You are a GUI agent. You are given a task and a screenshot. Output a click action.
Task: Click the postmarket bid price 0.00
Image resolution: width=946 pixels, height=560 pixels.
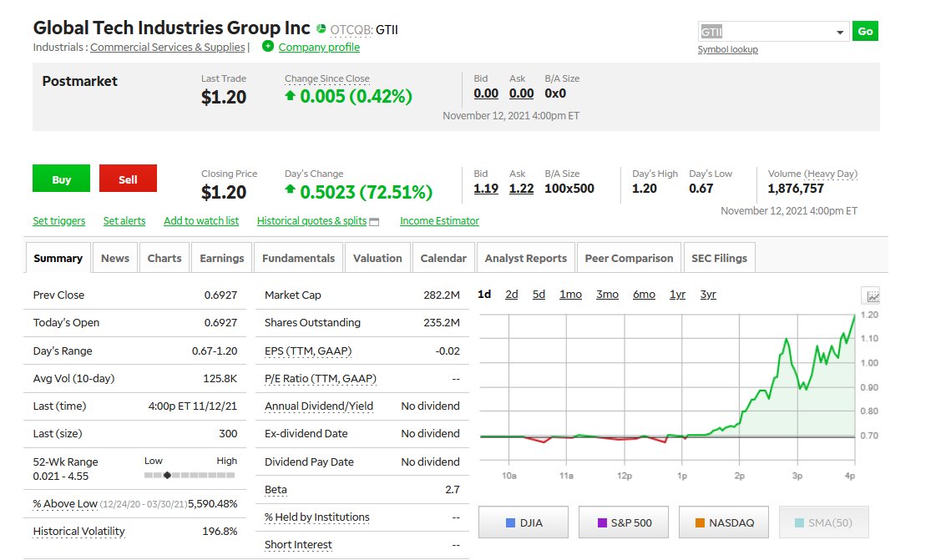tap(486, 93)
